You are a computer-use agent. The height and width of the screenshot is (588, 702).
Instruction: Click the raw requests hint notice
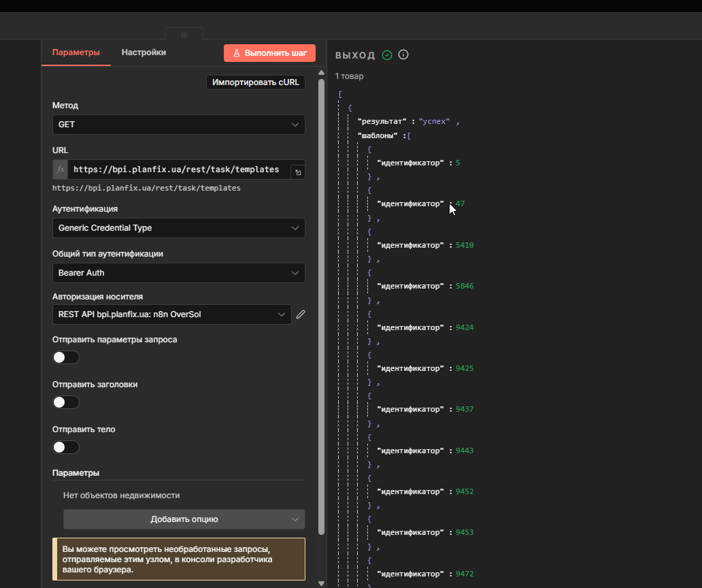pos(179,559)
